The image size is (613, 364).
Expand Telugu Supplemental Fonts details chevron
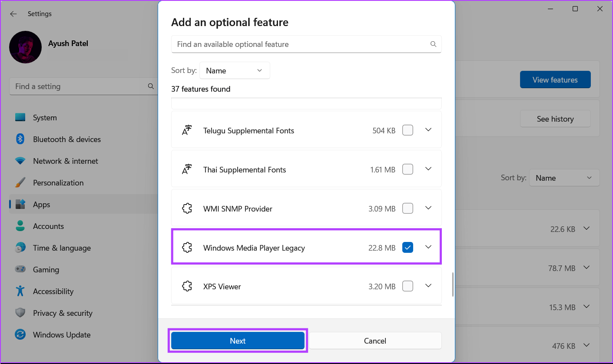click(428, 130)
